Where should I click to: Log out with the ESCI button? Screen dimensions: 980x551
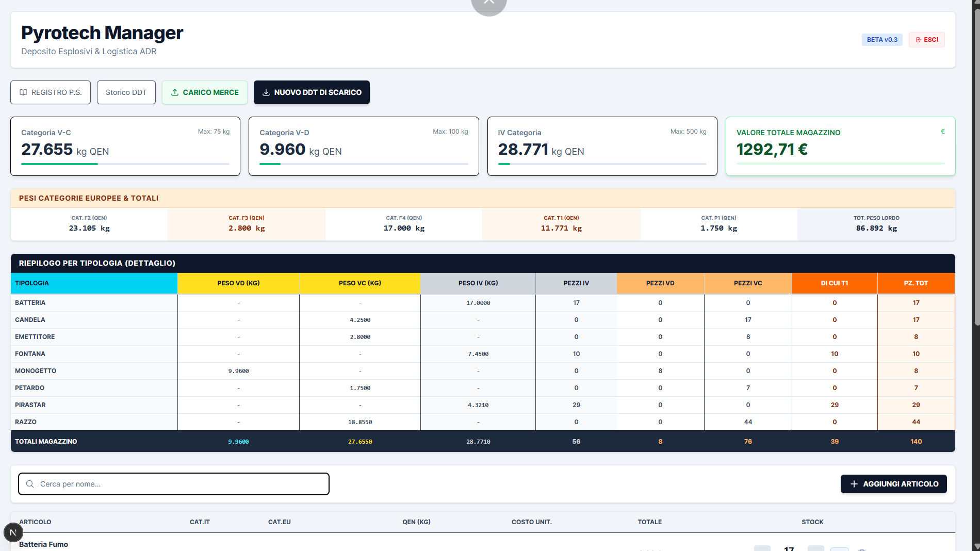tap(926, 40)
